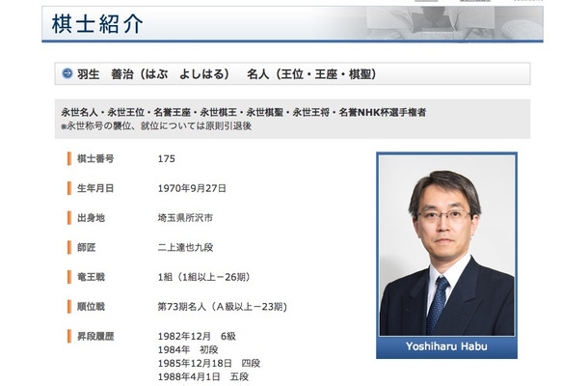Click the 棋士紹介 page heading
Viewport: 588px width, 386px height.
pyautogui.click(x=97, y=24)
